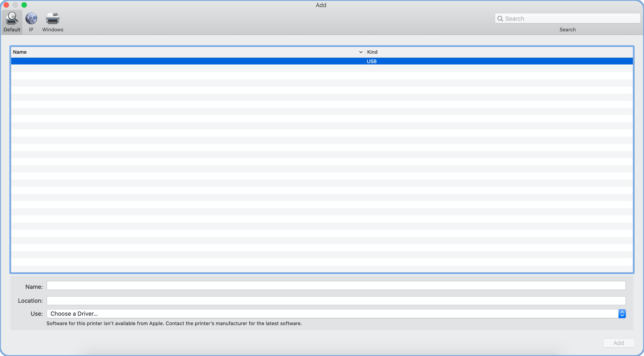The height and width of the screenshot is (356, 644).
Task: Click the Search label below search field
Action: (567, 30)
